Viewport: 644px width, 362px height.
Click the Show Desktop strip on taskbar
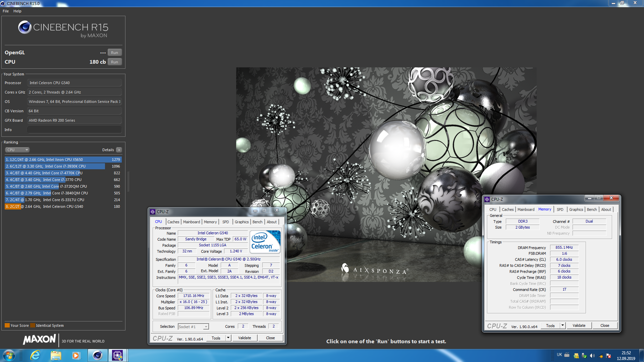click(x=641, y=355)
